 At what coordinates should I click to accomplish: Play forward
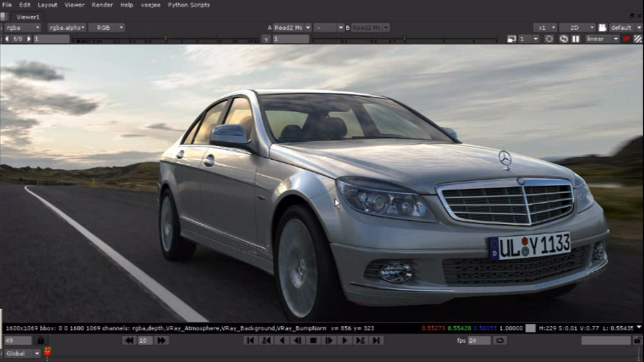[x=345, y=341]
